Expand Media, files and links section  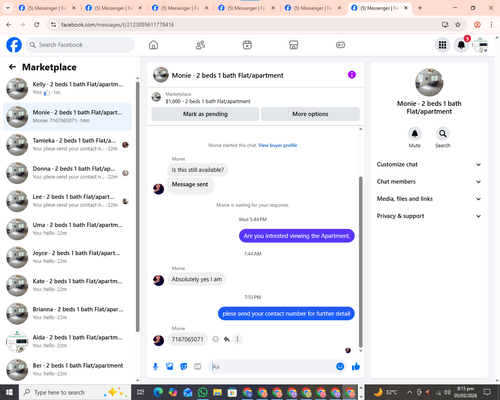pos(429,199)
